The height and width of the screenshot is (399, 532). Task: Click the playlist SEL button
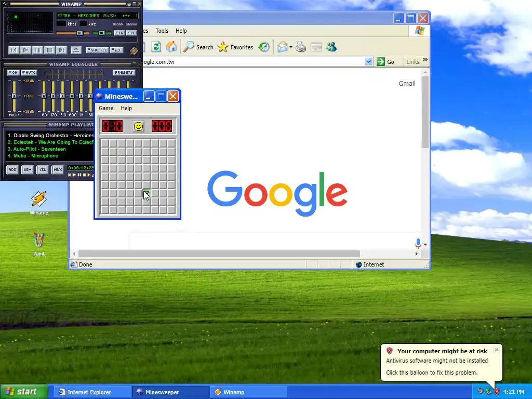coord(43,170)
